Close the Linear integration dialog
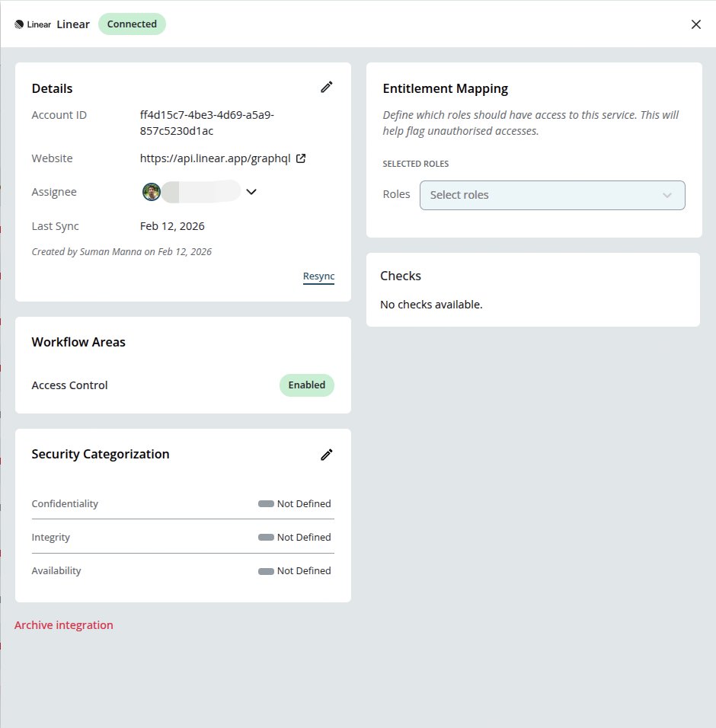This screenshot has width=716, height=728. (695, 24)
